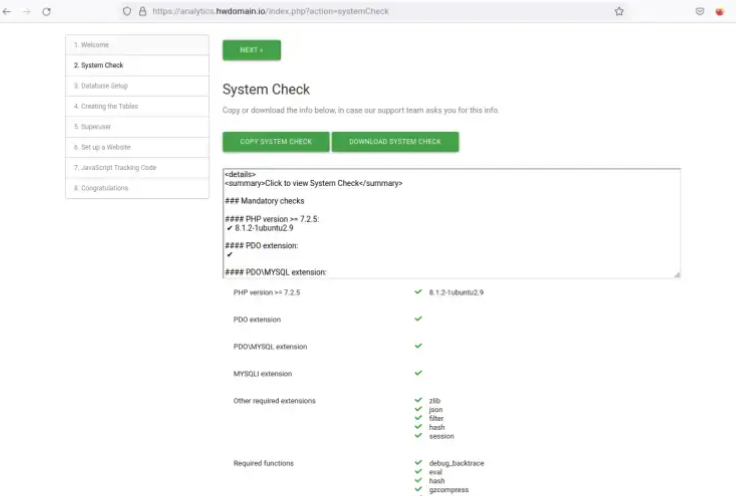Screen dimensions: 736x496
Task: Click inside the system check textarea
Action: 452,223
